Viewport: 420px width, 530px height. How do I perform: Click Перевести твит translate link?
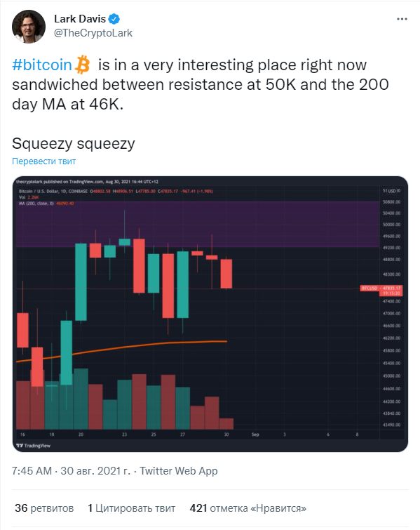(x=44, y=161)
